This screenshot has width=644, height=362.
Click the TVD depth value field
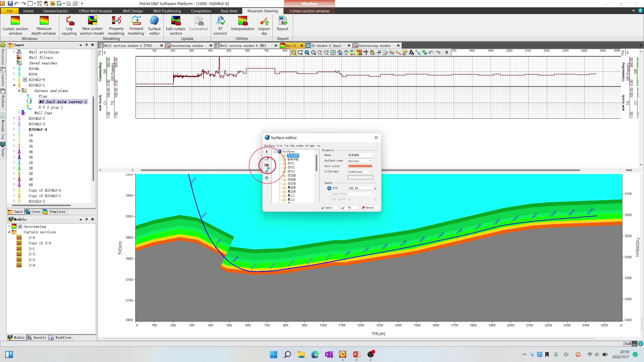pos(360,188)
